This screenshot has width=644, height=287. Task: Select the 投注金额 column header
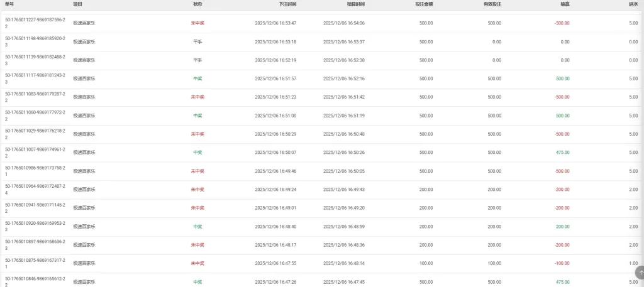tap(424, 4)
